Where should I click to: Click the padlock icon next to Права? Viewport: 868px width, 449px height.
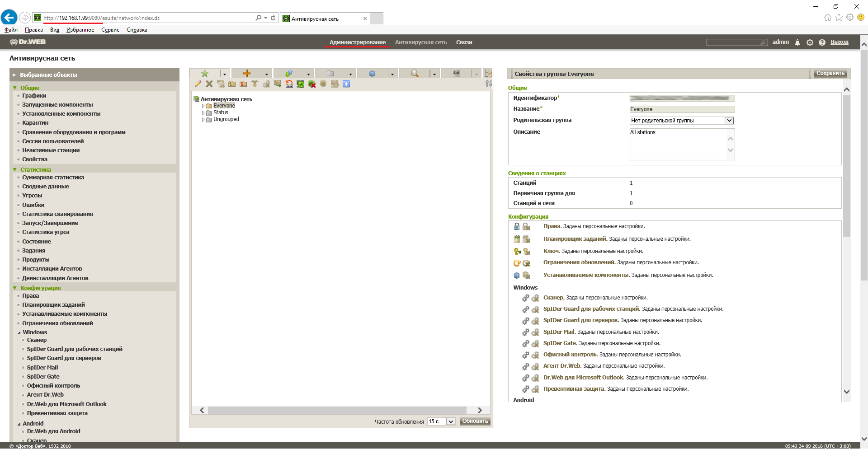[517, 226]
